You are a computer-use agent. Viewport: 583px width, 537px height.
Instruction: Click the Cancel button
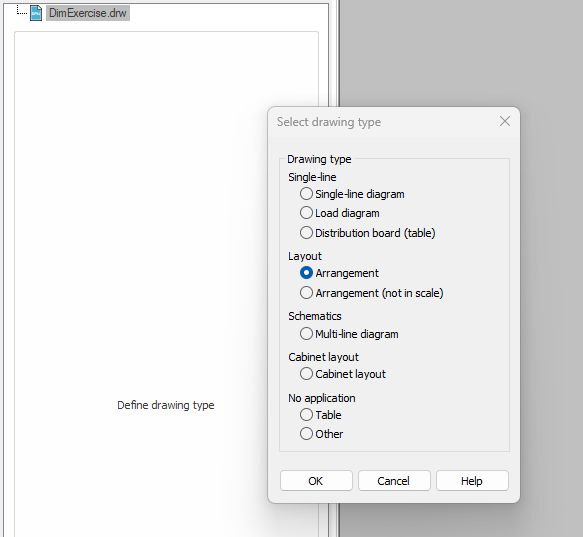pyautogui.click(x=394, y=481)
